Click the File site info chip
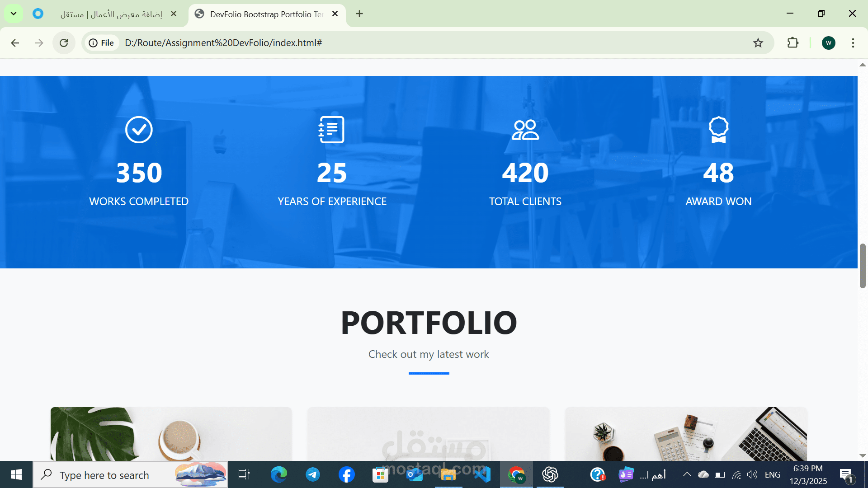Image resolution: width=868 pixels, height=488 pixels. 102,43
